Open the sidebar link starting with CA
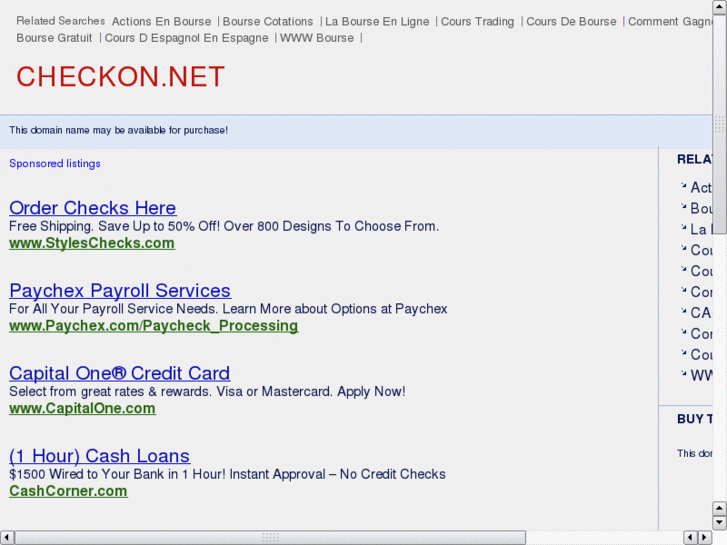 701,313
